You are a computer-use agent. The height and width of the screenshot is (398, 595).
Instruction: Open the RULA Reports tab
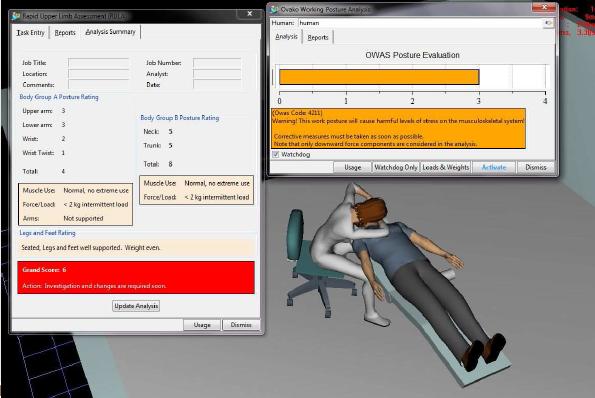click(65, 33)
